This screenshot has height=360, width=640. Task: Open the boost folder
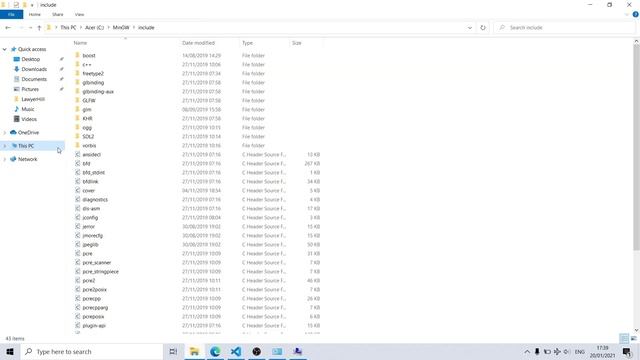point(89,56)
